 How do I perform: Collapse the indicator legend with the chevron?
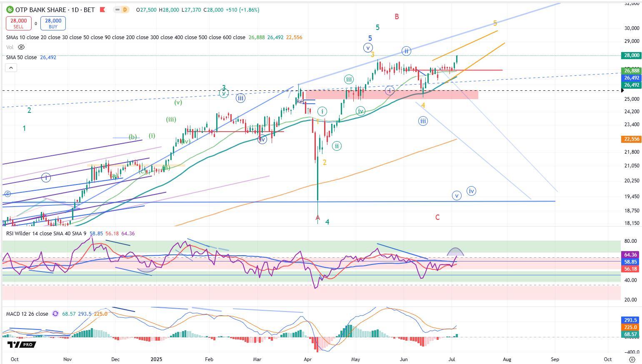[x=11, y=68]
